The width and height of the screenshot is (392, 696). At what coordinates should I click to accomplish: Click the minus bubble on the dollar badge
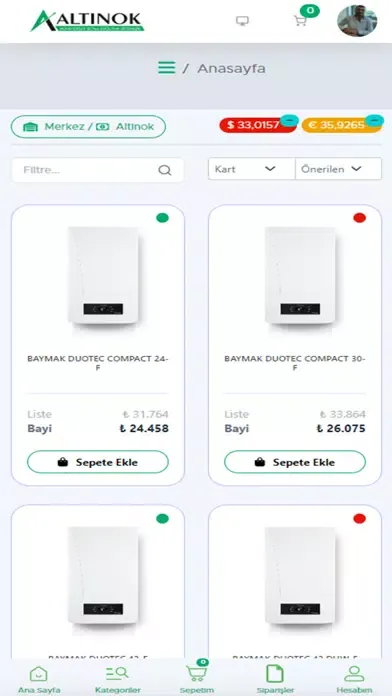[x=289, y=120]
